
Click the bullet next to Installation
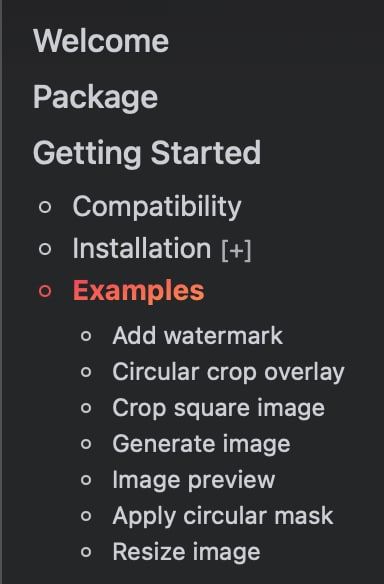point(45,249)
